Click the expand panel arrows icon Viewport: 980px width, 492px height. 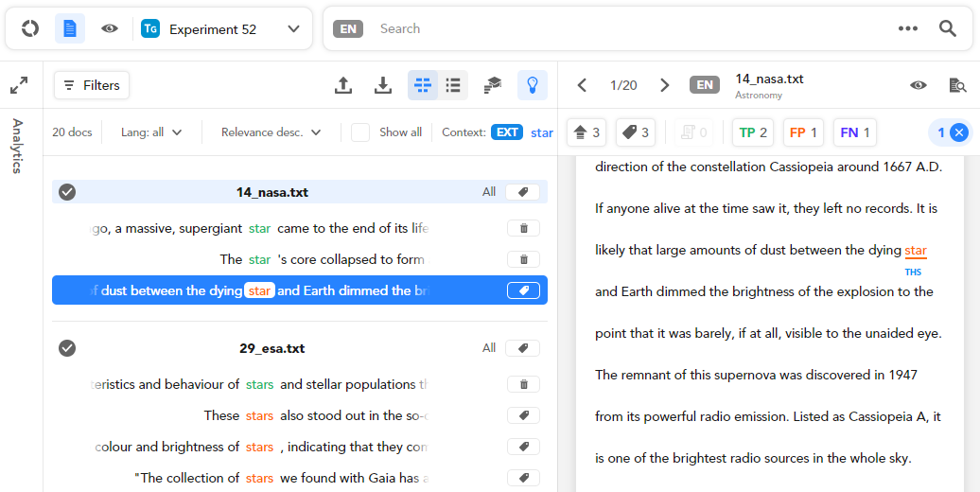(x=19, y=86)
